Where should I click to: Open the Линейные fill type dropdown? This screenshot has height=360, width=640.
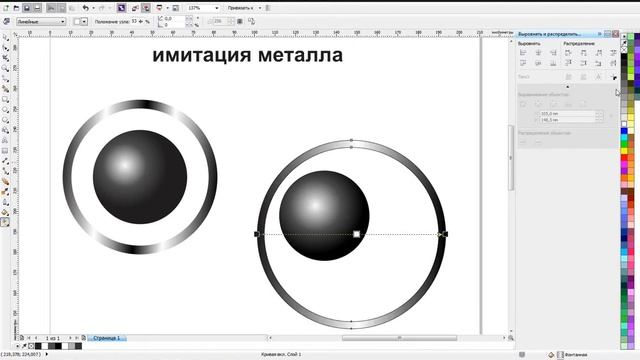(41, 22)
